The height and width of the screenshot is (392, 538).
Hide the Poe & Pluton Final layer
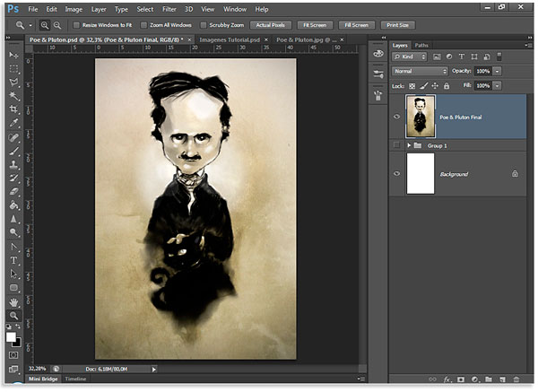click(397, 117)
